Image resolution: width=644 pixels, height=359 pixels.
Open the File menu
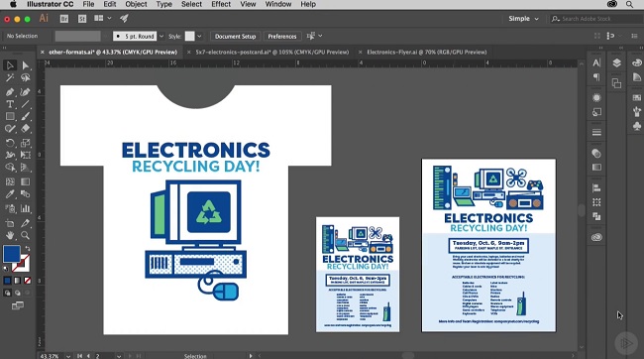88,4
